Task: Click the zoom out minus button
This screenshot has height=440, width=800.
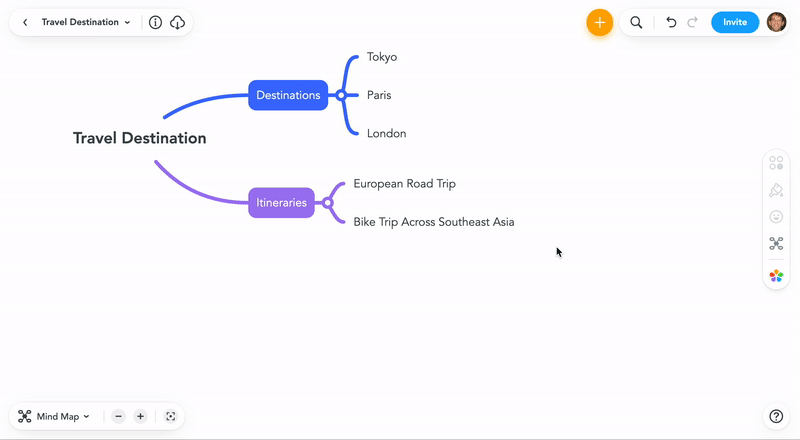Action: pyautogui.click(x=118, y=416)
